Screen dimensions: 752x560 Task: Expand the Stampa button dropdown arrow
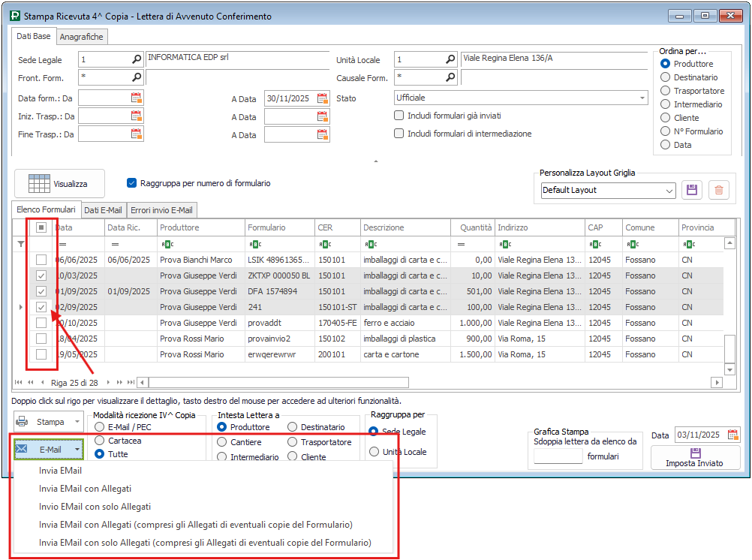click(77, 422)
